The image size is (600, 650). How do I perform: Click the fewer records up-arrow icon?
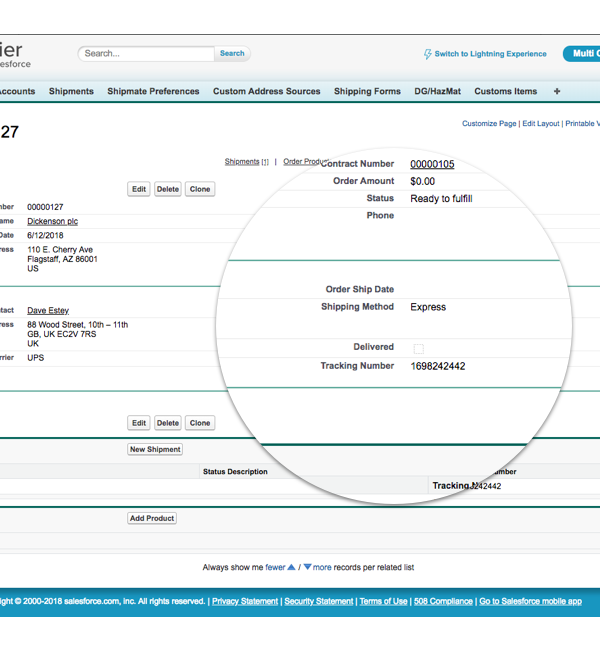click(291, 567)
